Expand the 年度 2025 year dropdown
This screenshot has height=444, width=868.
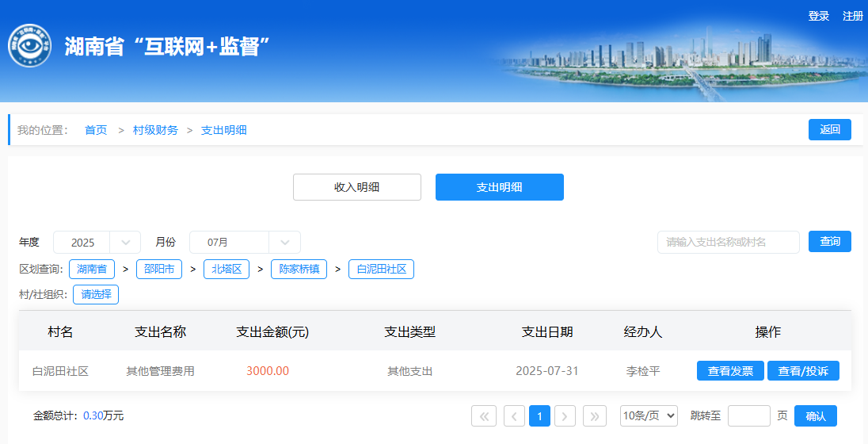(97, 243)
